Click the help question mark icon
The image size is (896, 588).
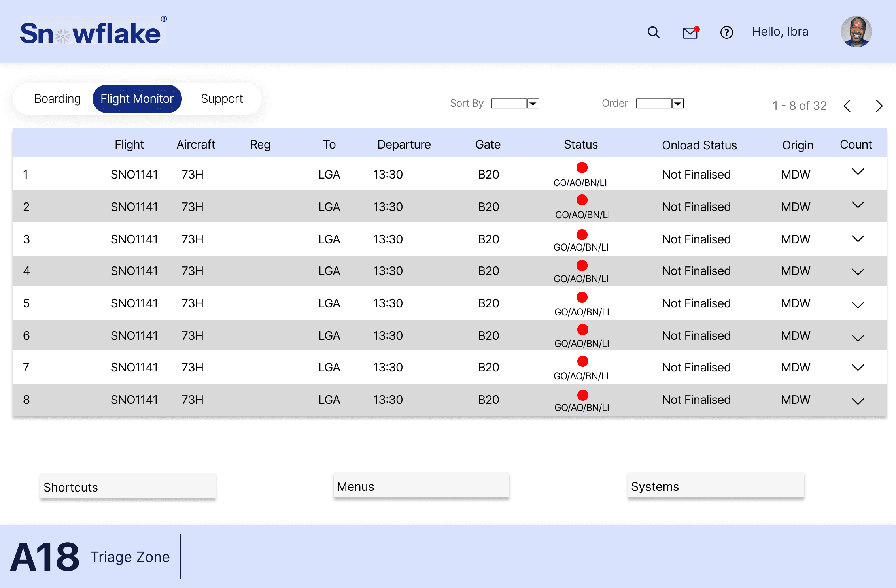(x=726, y=32)
